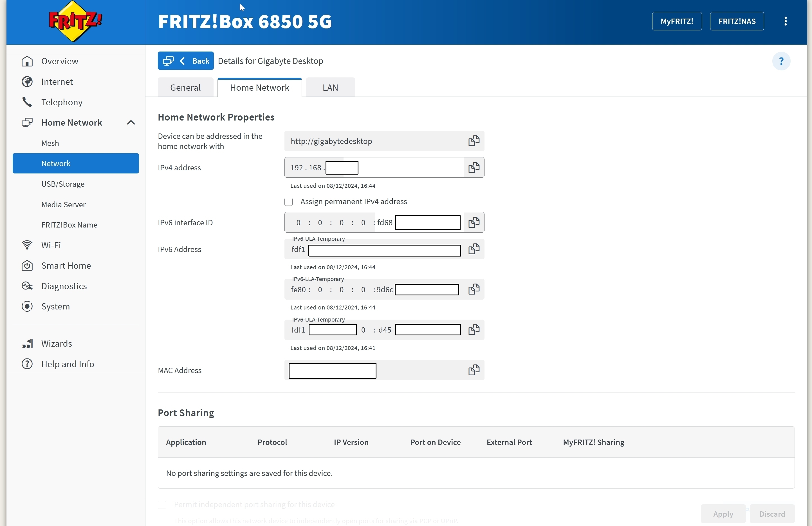
Task: Copy the first IPv6-ULA-Temporary fdf1 address
Action: [x=474, y=249]
